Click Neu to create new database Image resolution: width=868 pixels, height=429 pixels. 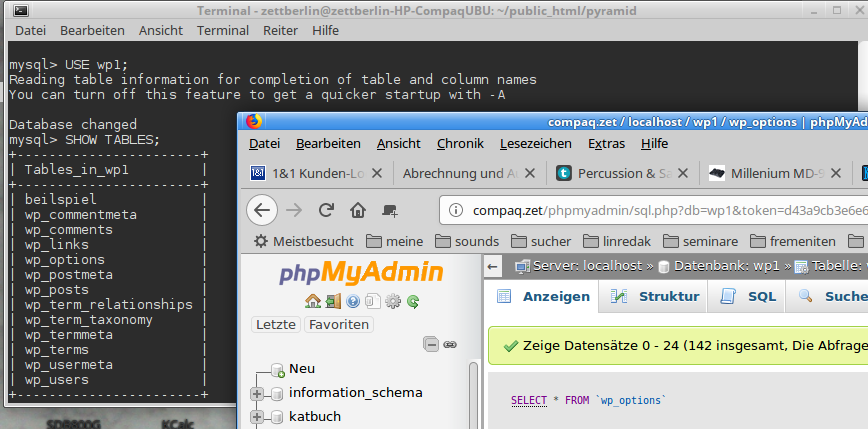coord(301,369)
